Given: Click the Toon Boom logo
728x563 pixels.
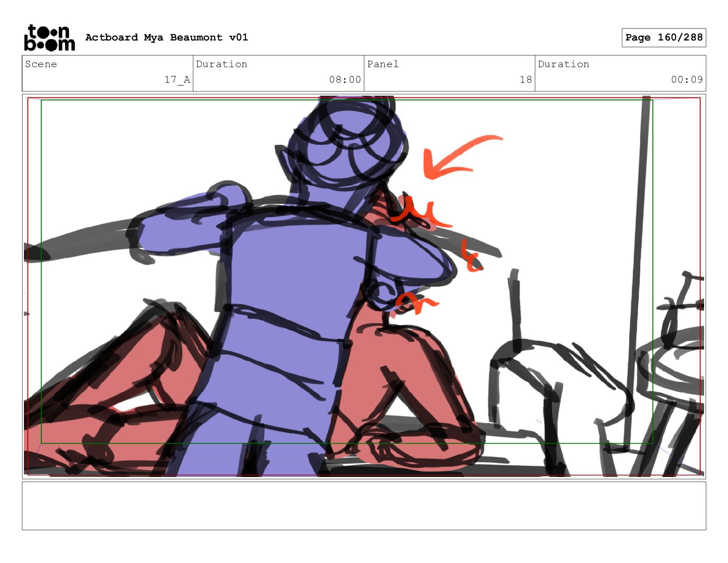Looking at the screenshot, I should (x=49, y=38).
